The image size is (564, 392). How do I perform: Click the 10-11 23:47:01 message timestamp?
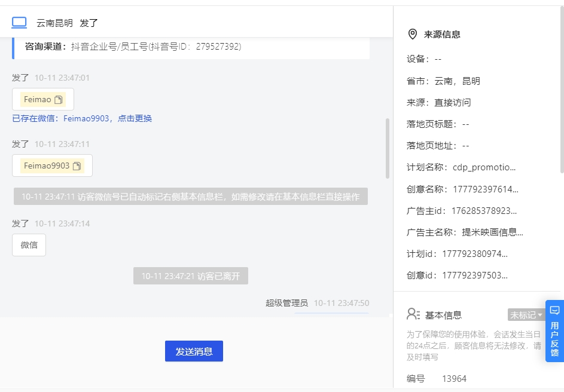click(x=62, y=78)
